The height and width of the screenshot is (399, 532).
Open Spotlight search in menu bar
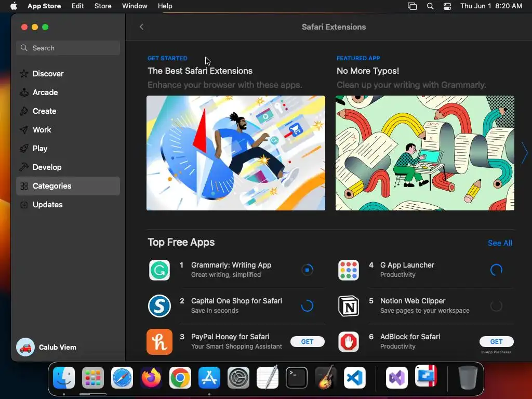(430, 6)
